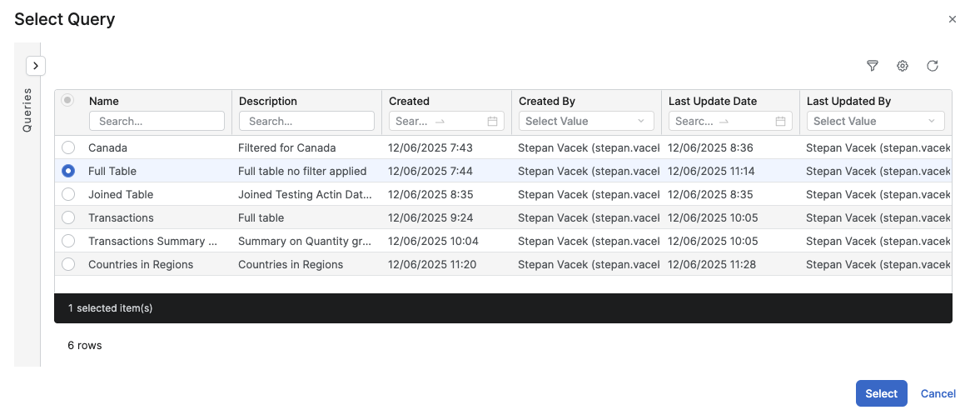This screenshot has height=415, width=980.
Task: Click the Name search field
Action: pyautogui.click(x=157, y=121)
